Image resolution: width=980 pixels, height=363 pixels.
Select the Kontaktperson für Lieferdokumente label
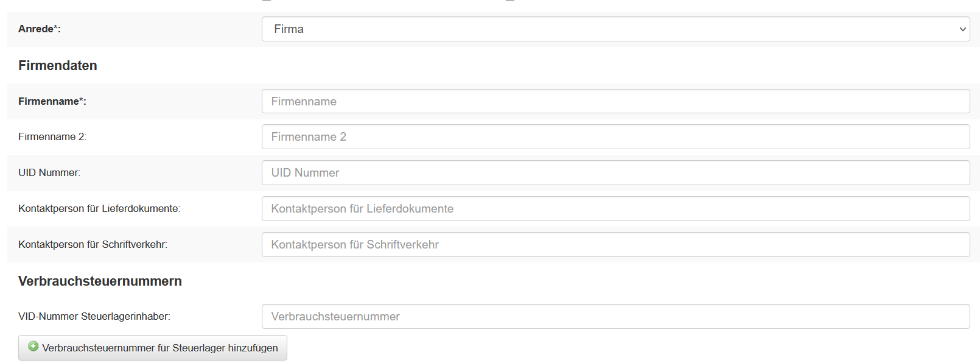click(99, 209)
